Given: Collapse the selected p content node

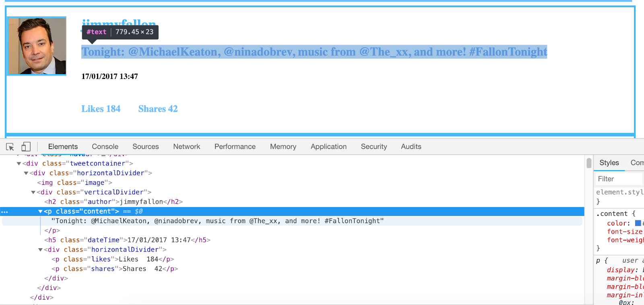Looking at the screenshot, I should 40,212.
